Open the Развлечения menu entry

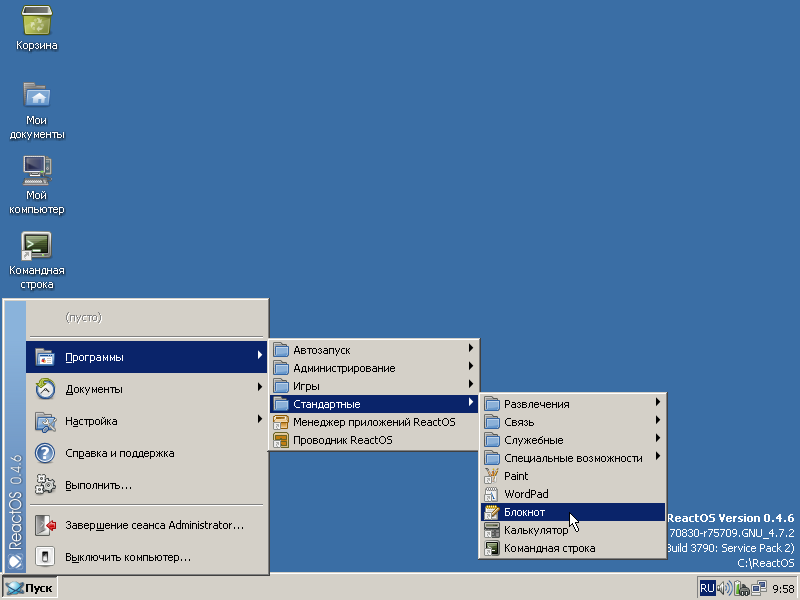pos(573,404)
